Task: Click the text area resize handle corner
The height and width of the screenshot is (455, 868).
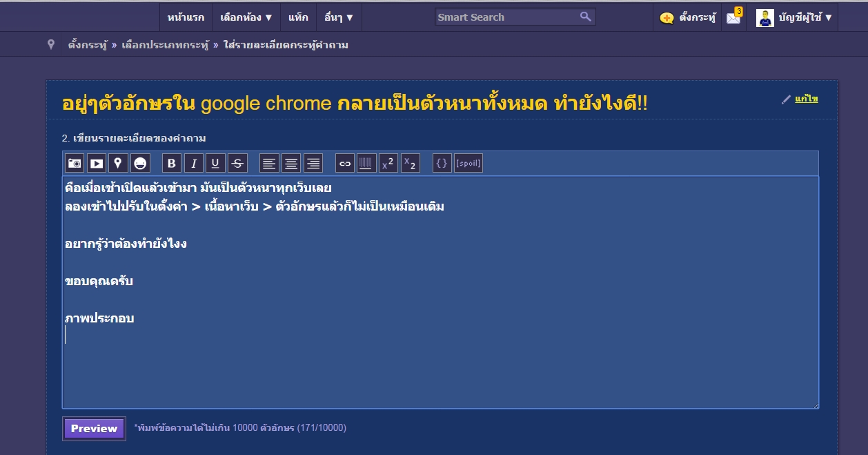Action: click(x=815, y=405)
